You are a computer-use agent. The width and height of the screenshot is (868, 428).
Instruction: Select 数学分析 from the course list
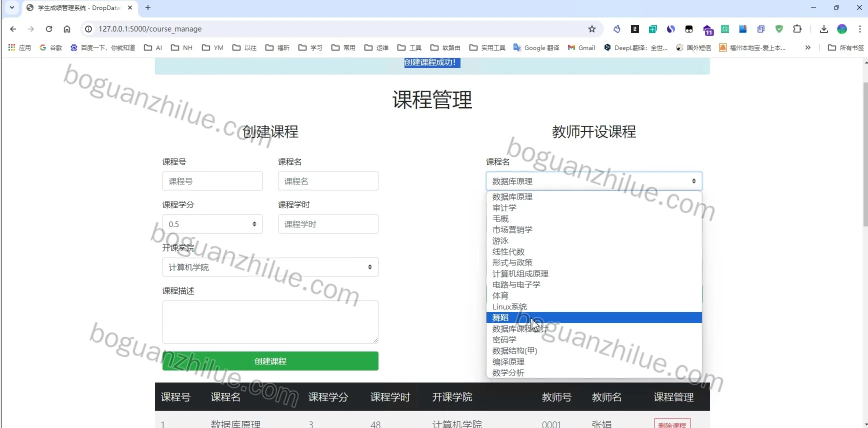(x=594, y=372)
